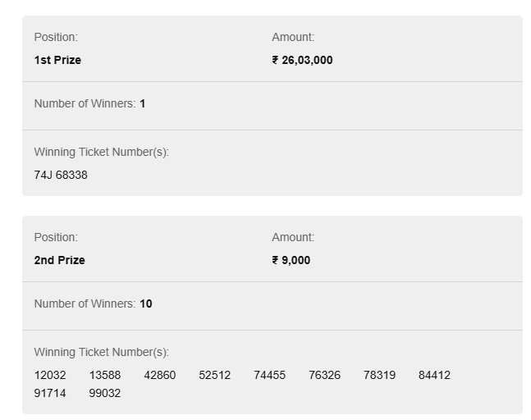Click winning ticket 74J 68338
This screenshot has width=531, height=420.
[61, 175]
